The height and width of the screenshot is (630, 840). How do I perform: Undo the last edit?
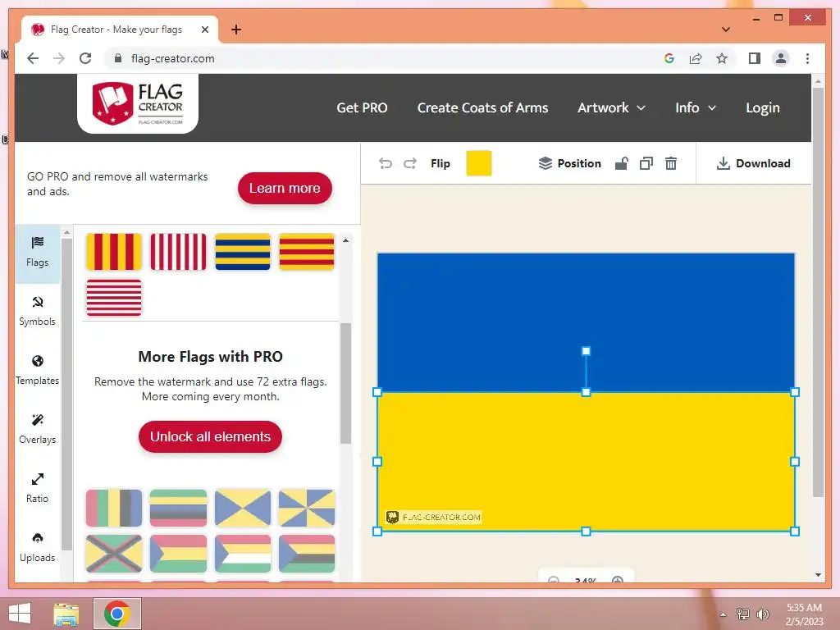[386, 163]
